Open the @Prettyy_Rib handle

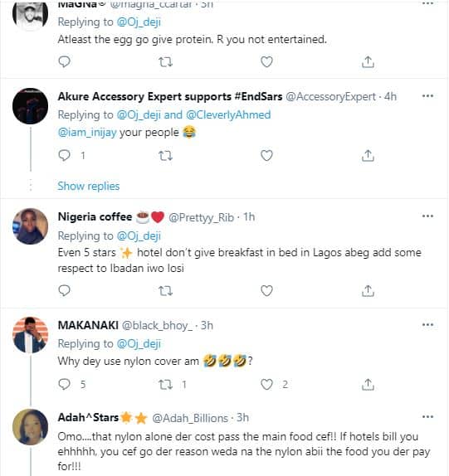tap(201, 217)
